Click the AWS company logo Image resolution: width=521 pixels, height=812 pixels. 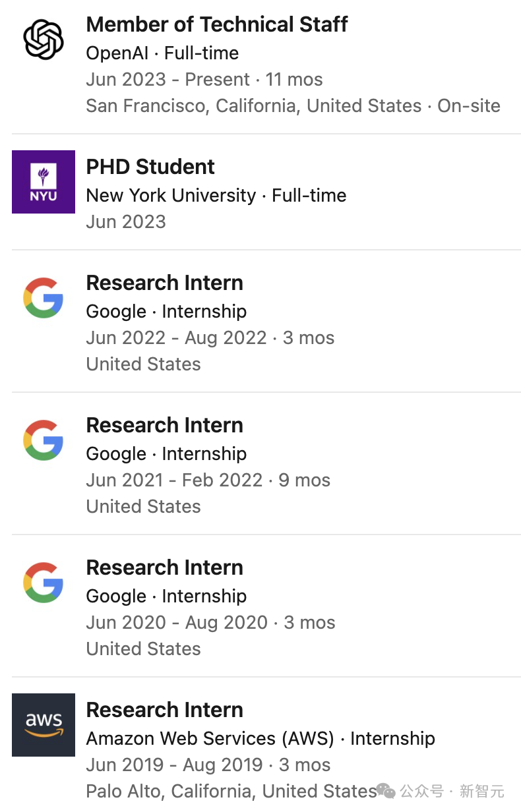(x=44, y=725)
